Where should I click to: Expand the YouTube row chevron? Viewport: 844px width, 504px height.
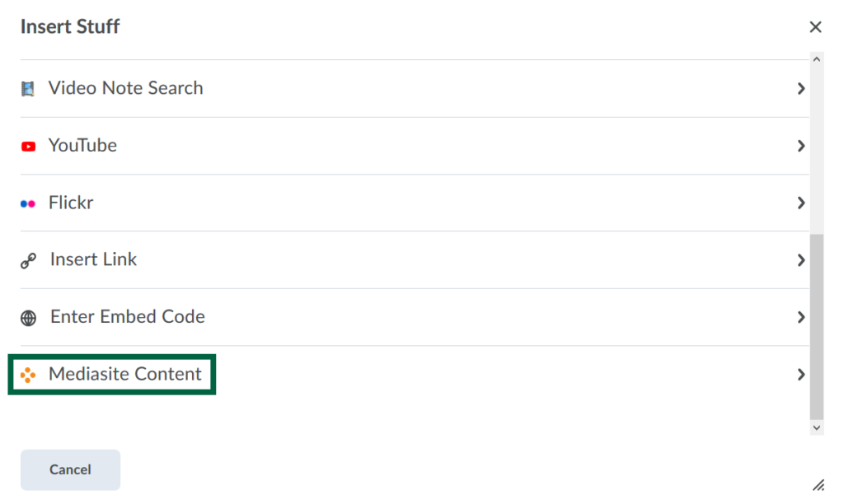[x=801, y=146]
